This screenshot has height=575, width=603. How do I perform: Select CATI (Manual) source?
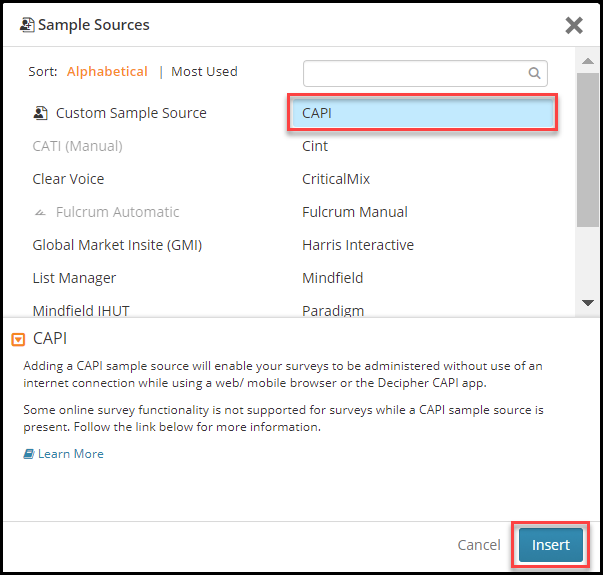[77, 146]
